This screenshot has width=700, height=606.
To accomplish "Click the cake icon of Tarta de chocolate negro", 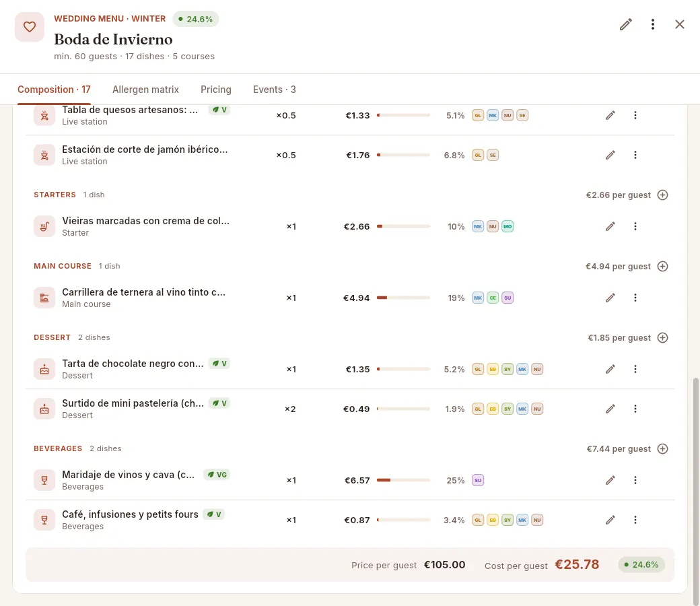I will click(x=44, y=369).
